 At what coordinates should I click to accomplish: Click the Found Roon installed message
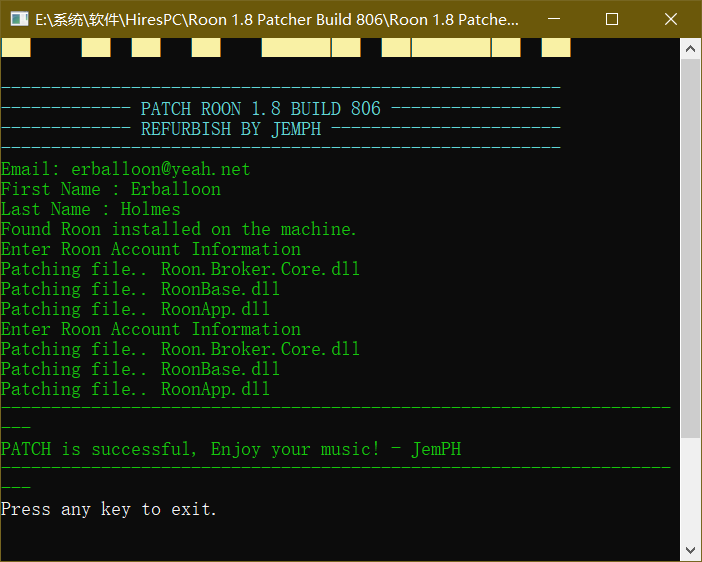point(179,229)
